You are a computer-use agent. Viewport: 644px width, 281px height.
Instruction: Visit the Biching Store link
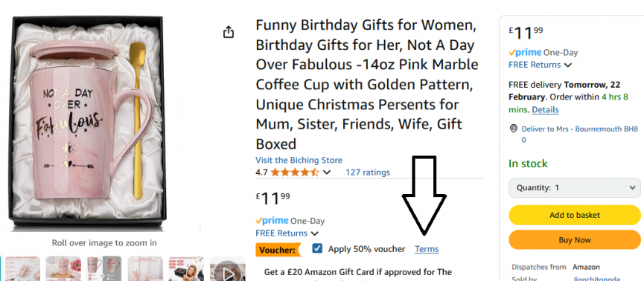point(299,160)
